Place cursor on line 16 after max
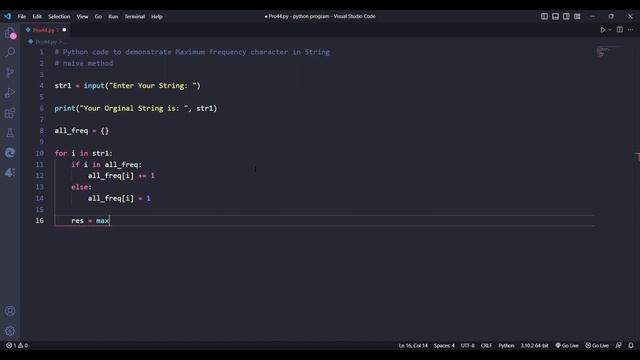 (x=110, y=221)
